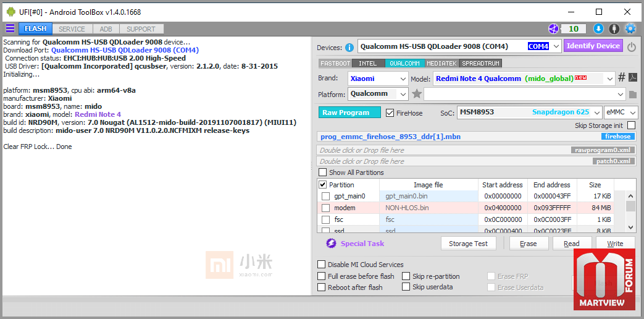The width and height of the screenshot is (644, 319).
Task: Click the Size column header
Action: pyautogui.click(x=595, y=185)
